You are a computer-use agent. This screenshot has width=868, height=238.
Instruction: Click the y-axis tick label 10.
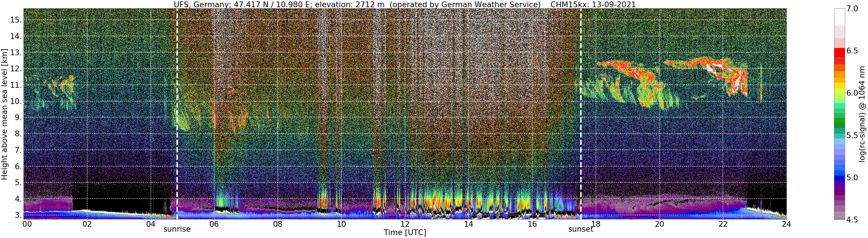tap(16, 101)
